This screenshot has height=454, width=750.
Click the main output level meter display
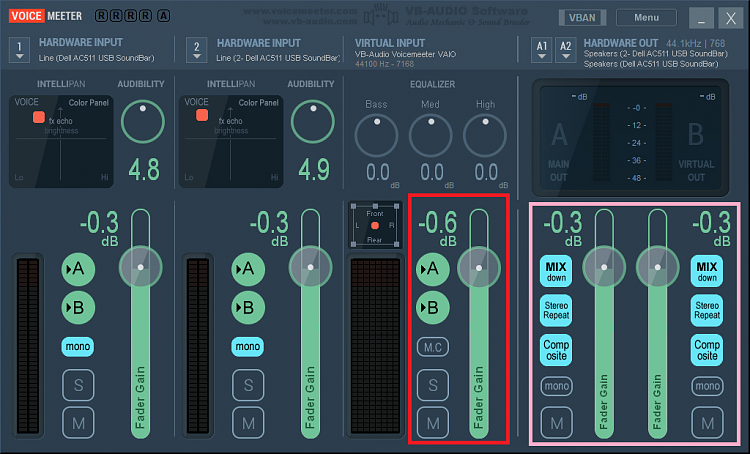pyautogui.click(x=630, y=138)
